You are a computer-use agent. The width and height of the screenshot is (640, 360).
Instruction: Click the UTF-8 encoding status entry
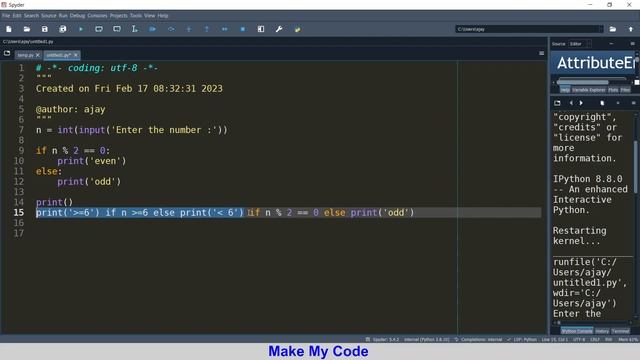pyautogui.click(x=579, y=339)
